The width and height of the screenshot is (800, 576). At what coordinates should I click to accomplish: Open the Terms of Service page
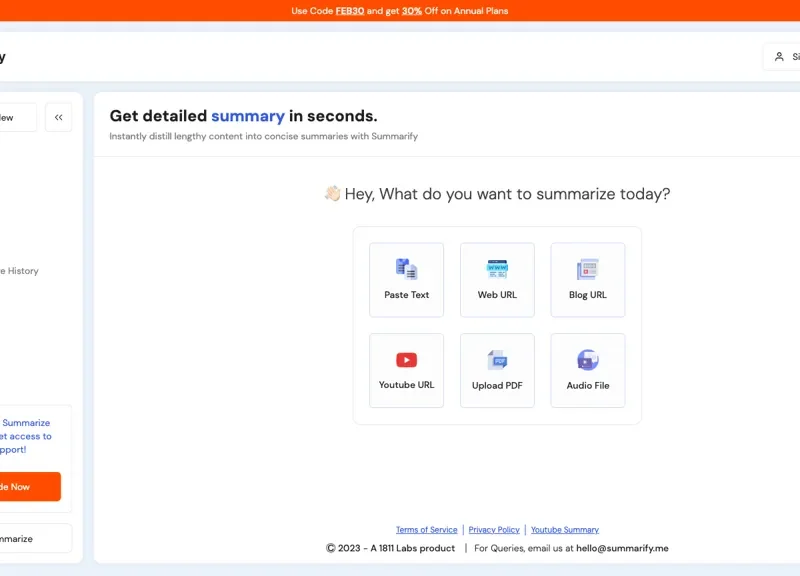[427, 529]
